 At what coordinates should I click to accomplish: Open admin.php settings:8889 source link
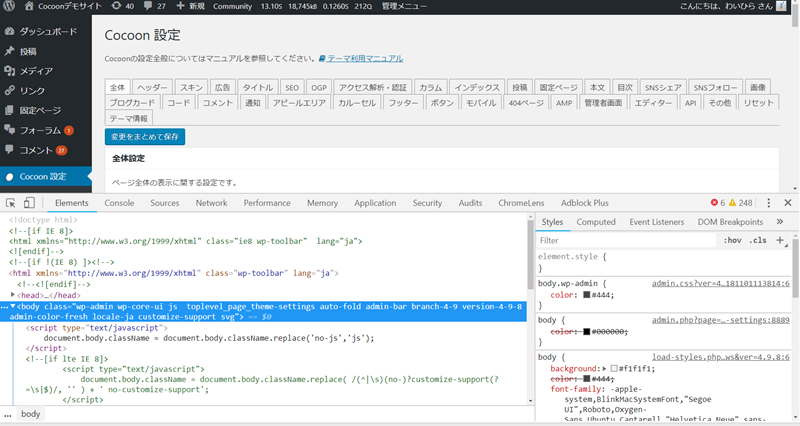720,320
